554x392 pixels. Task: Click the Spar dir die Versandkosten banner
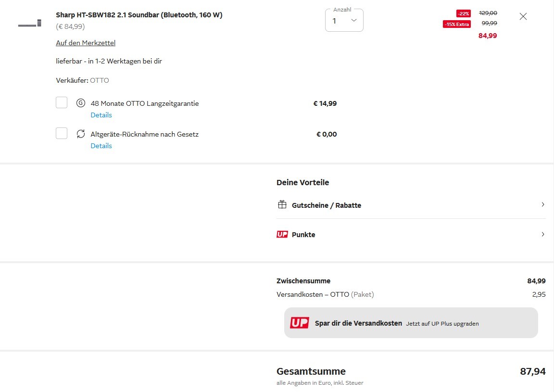pyautogui.click(x=411, y=323)
